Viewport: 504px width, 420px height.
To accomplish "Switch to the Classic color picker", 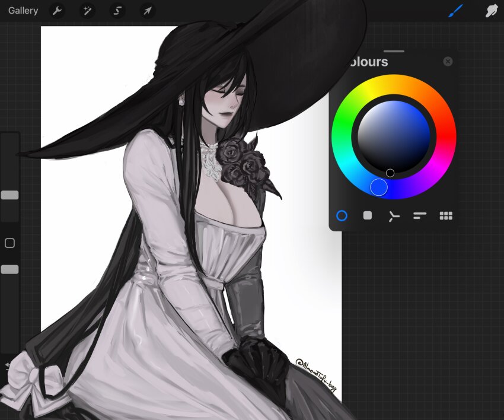I will click(x=367, y=216).
